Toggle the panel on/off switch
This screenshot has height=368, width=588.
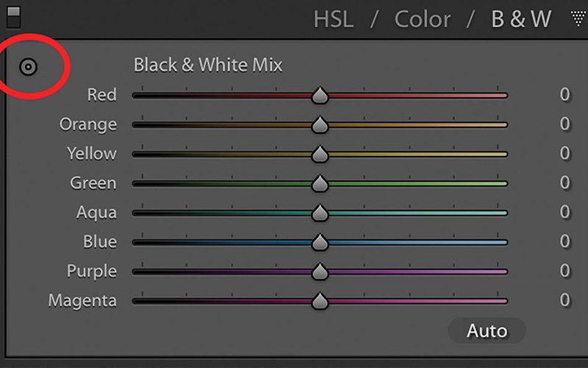click(14, 16)
